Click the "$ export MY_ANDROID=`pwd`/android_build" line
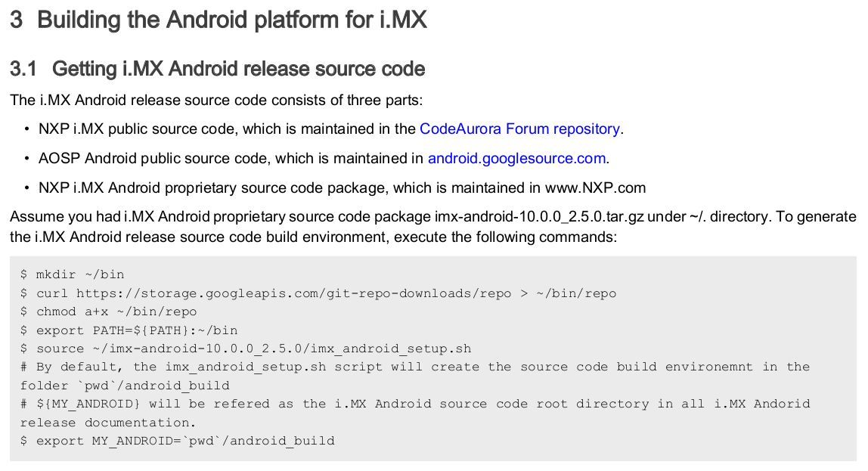868x471 pixels. 177,441
